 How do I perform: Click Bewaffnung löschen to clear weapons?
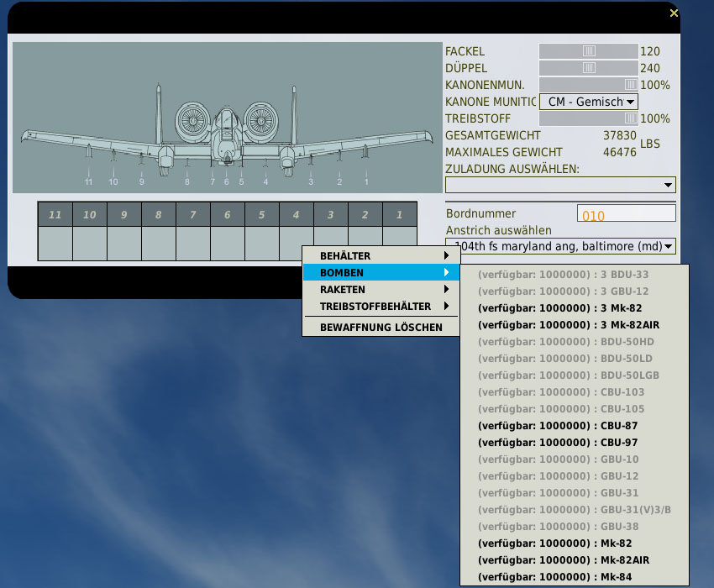point(381,327)
